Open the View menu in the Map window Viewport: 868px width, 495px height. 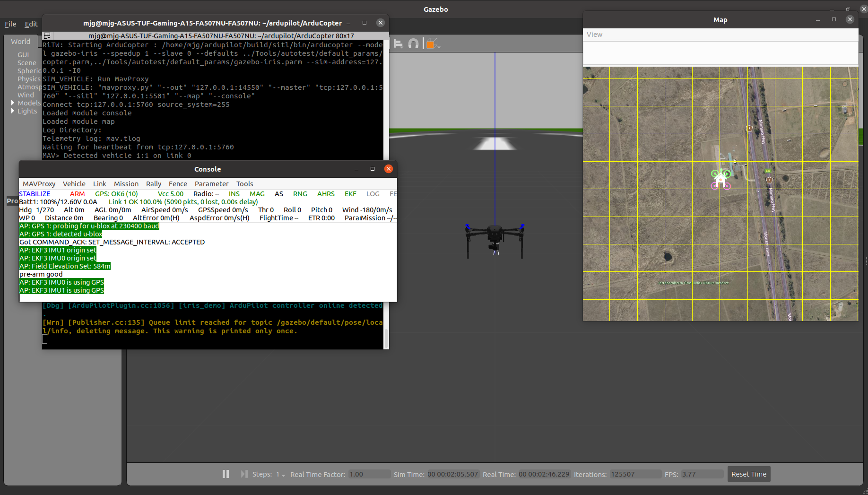point(594,34)
